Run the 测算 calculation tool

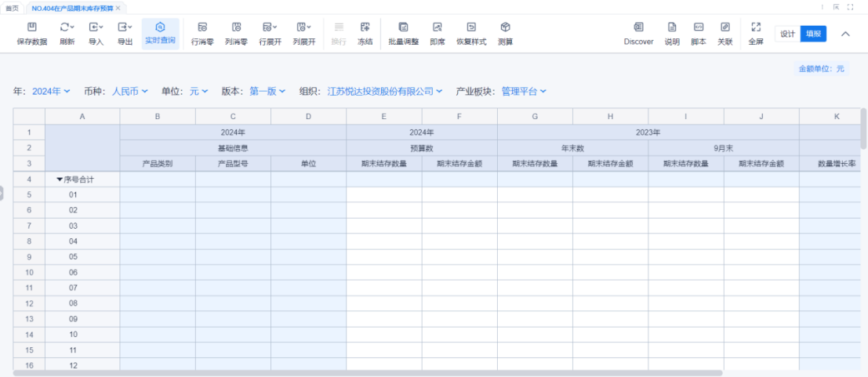pos(506,27)
